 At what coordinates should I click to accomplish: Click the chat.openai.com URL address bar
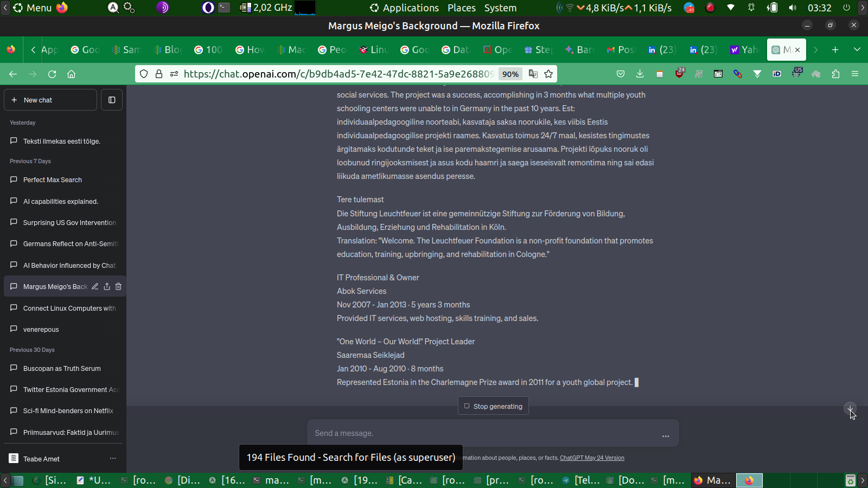point(339,74)
